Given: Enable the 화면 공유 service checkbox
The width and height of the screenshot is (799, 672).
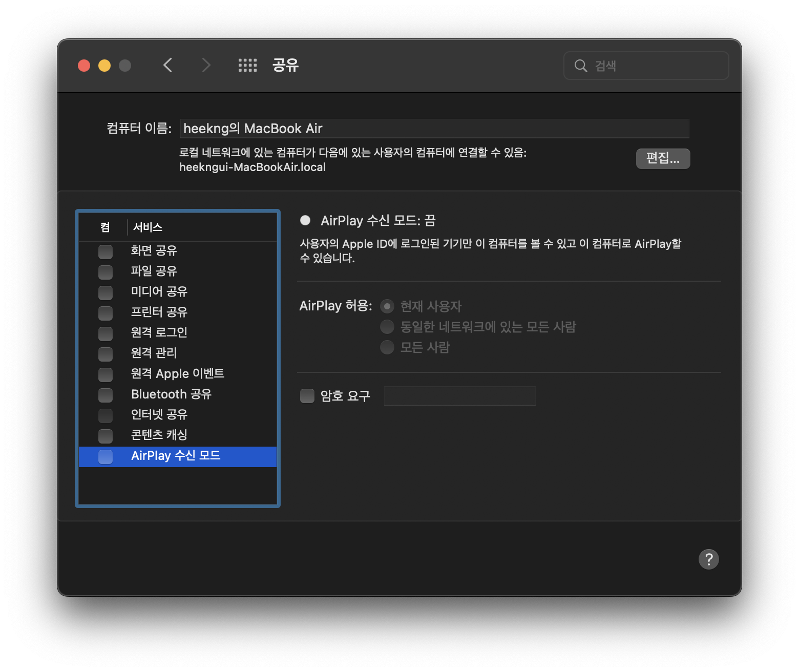Looking at the screenshot, I should coord(106,251).
